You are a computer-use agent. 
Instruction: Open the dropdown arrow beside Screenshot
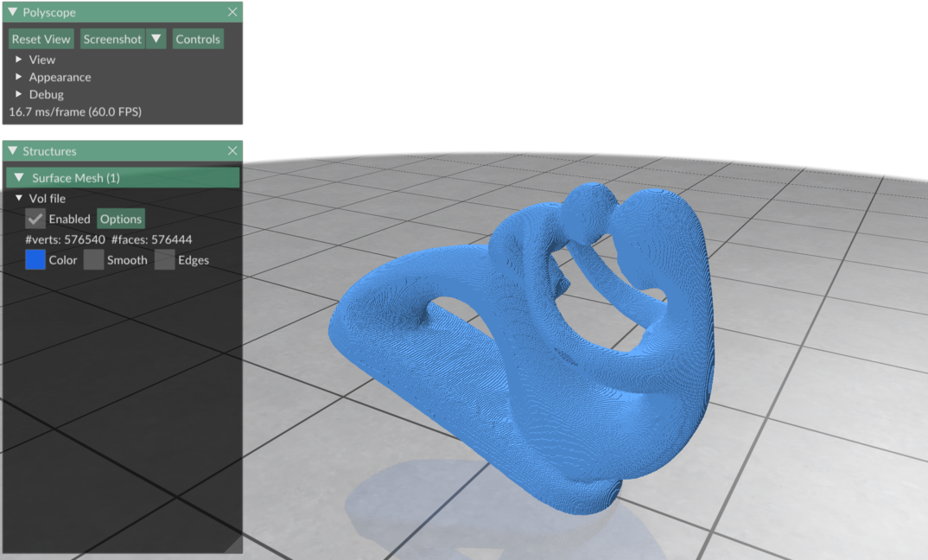point(156,39)
